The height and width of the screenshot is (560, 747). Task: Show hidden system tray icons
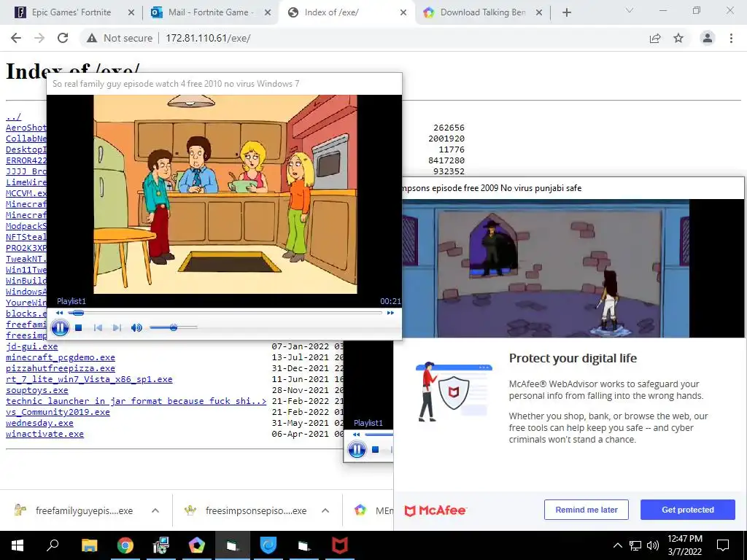pyautogui.click(x=617, y=545)
